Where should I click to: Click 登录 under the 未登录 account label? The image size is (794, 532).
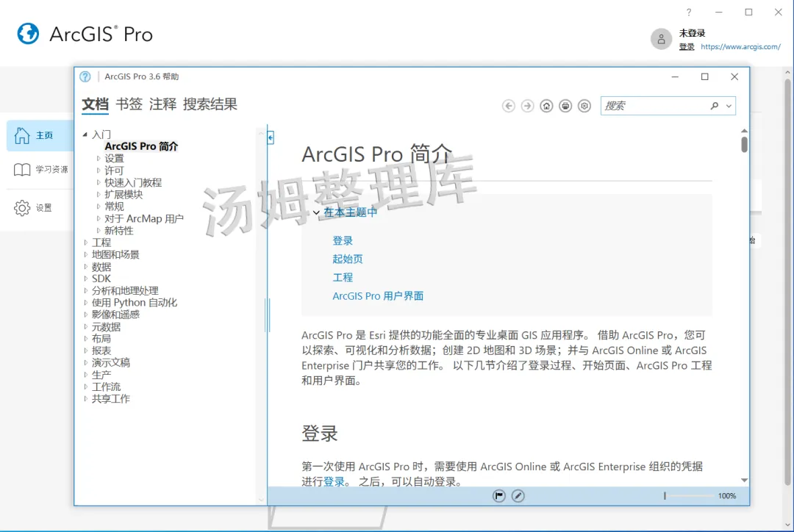[687, 46]
